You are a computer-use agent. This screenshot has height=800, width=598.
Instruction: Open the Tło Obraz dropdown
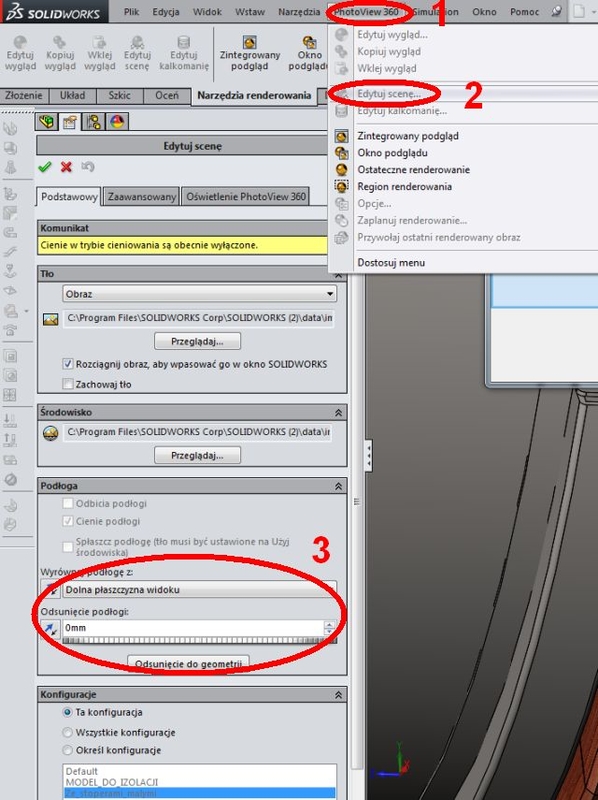tap(200, 294)
